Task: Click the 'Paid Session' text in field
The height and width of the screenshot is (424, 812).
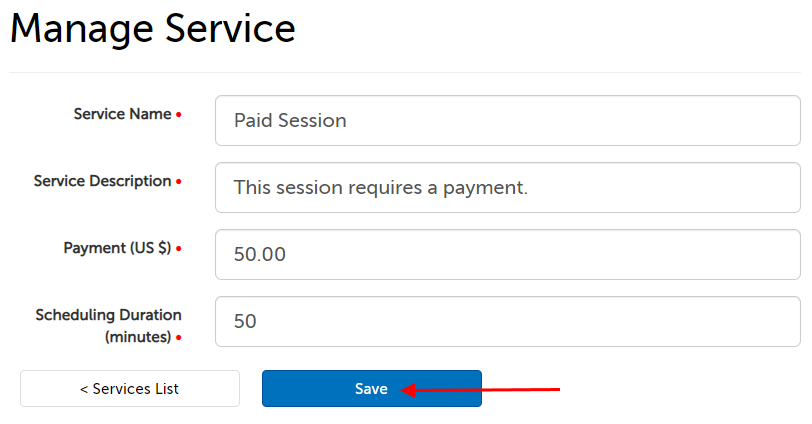Action: (x=290, y=121)
